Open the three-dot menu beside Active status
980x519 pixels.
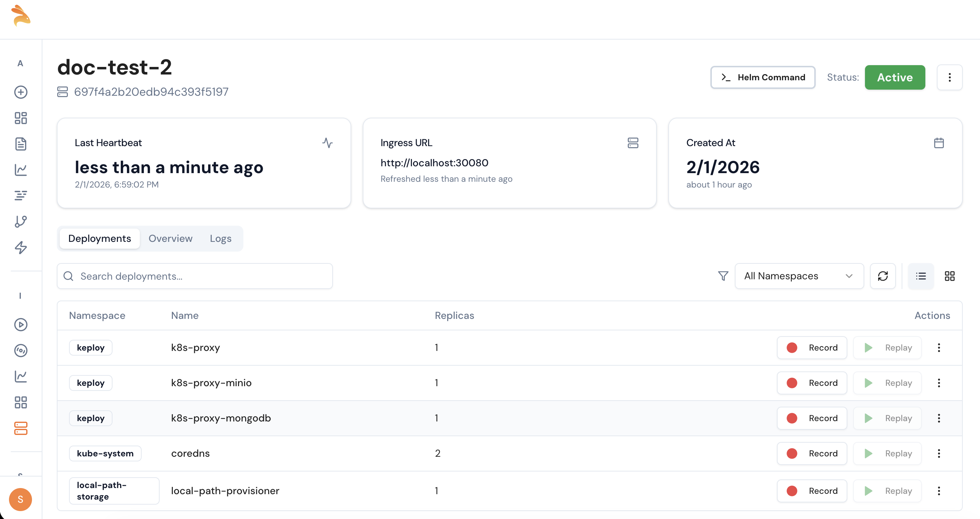click(949, 77)
